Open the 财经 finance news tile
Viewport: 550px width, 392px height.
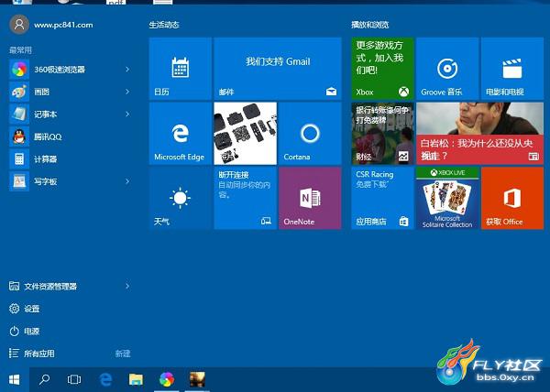tap(382, 134)
